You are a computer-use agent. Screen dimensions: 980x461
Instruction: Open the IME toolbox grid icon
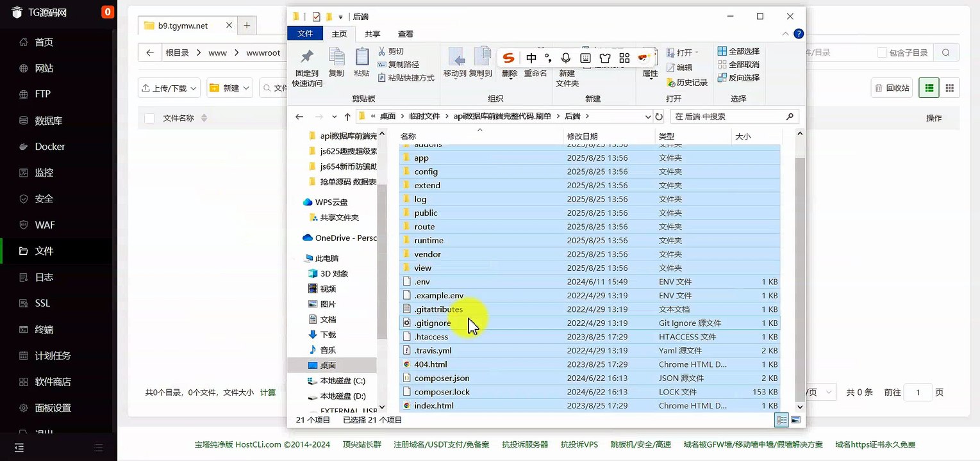click(x=624, y=58)
